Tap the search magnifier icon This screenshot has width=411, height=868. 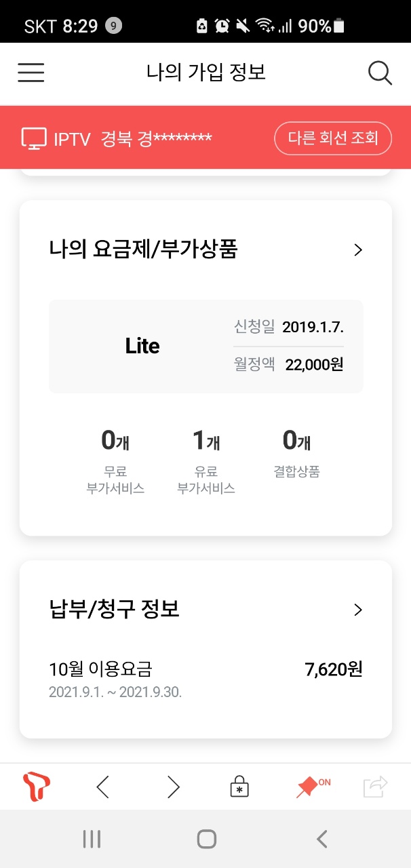(x=380, y=73)
